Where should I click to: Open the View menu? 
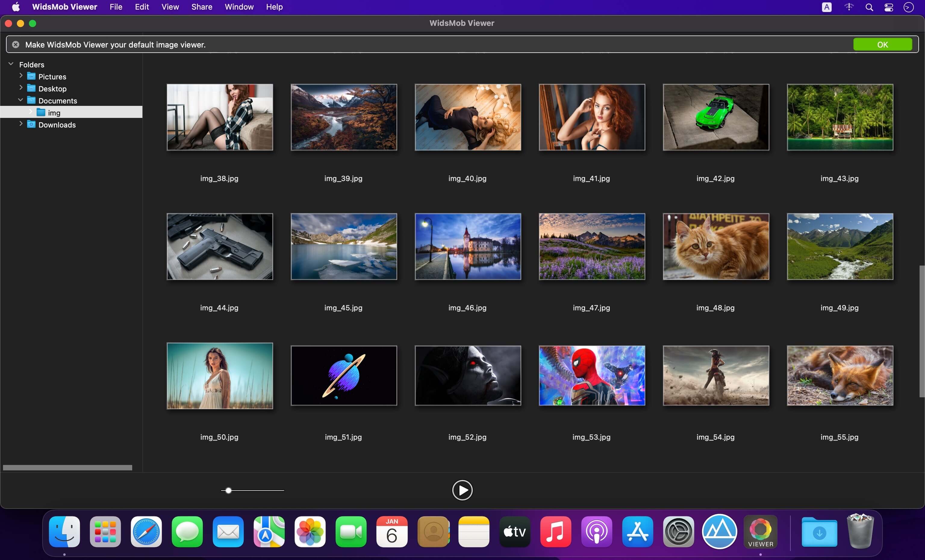(x=170, y=7)
